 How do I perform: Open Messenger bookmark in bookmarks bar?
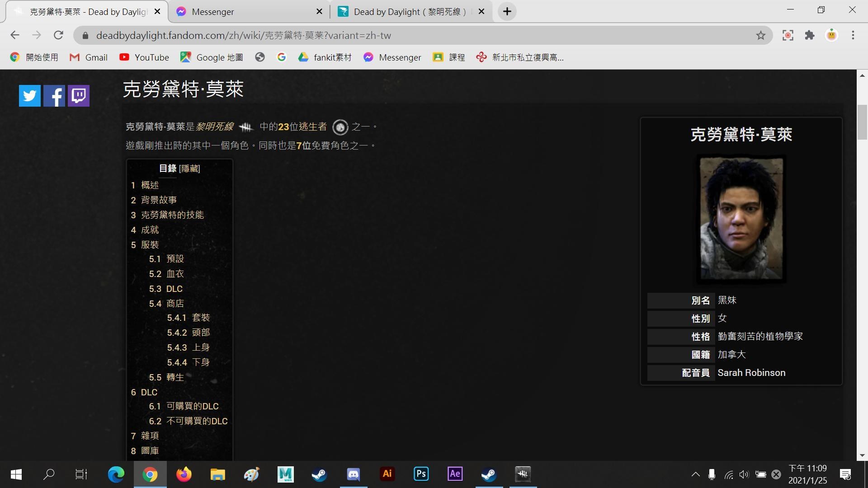[392, 57]
